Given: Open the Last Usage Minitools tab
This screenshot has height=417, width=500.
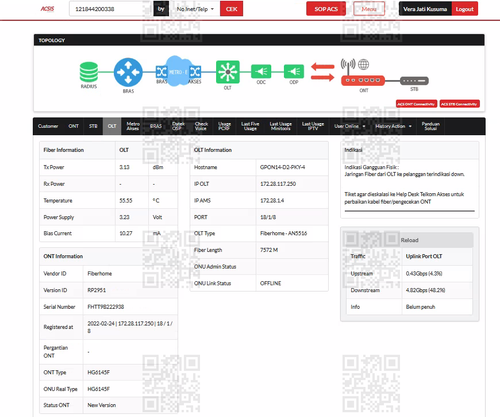Looking at the screenshot, I should 281,126.
